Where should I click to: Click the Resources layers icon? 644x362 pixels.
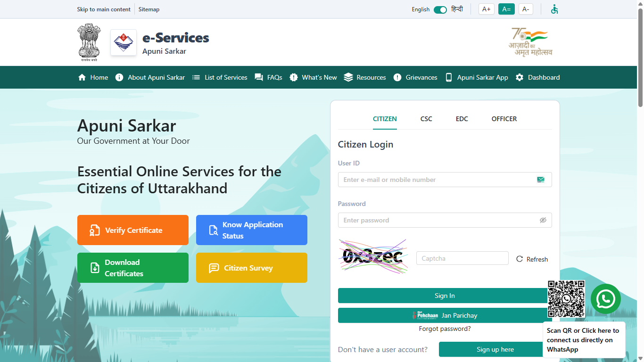click(348, 77)
